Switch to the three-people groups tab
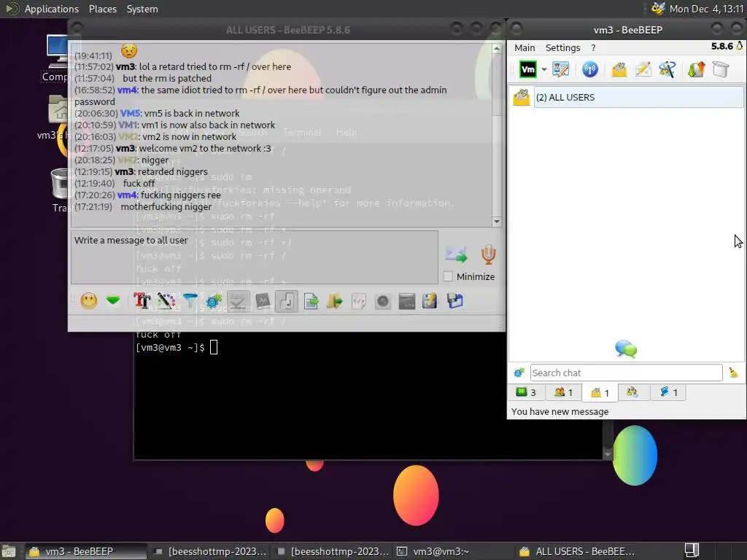The height and width of the screenshot is (560, 747). [632, 392]
